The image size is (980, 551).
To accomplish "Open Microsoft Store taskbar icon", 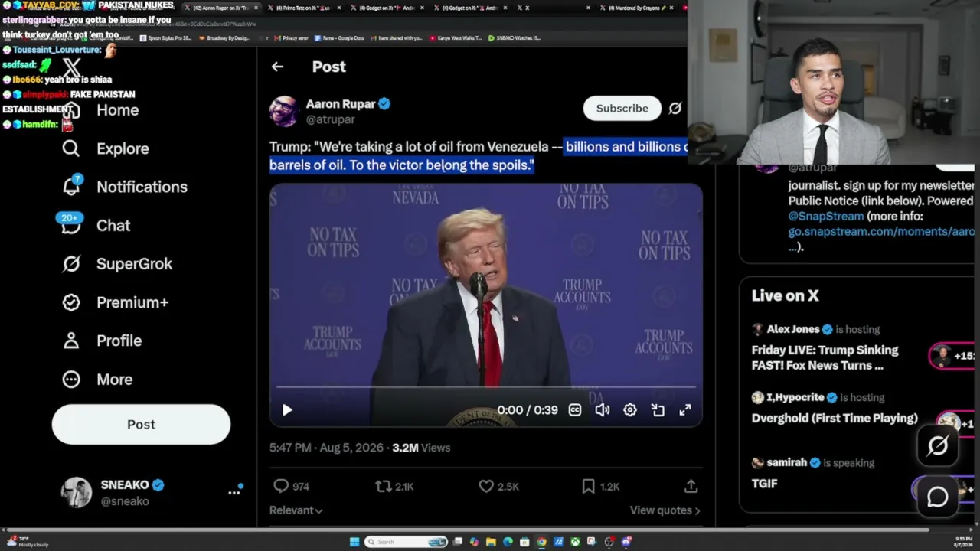I will [x=524, y=542].
